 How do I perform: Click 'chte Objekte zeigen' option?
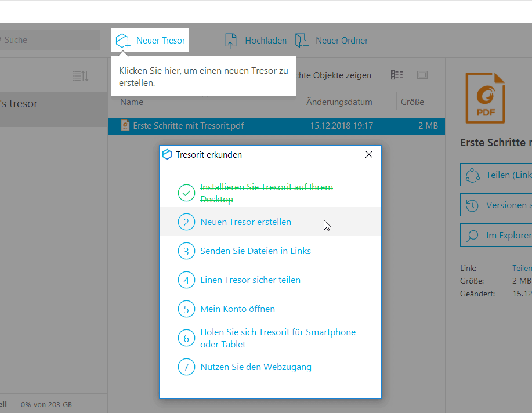click(334, 75)
